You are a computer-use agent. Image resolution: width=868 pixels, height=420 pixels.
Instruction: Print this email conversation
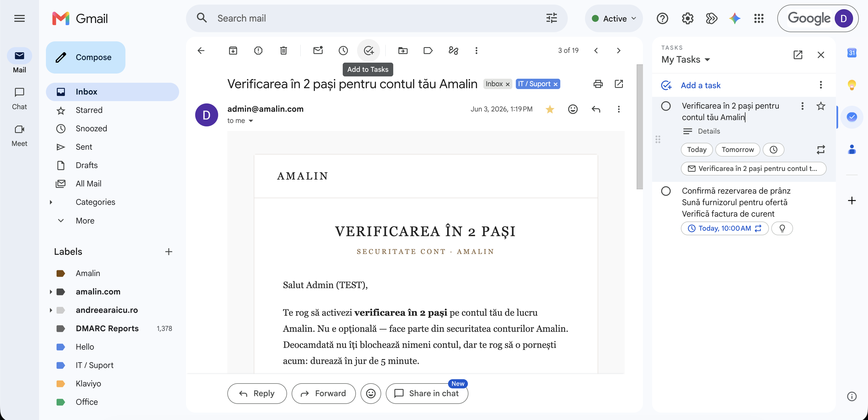click(x=598, y=84)
